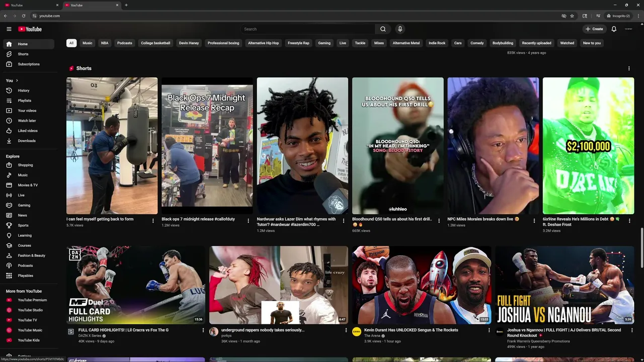Open History in the sidebar
This screenshot has height=362, width=644.
tap(28, 90)
